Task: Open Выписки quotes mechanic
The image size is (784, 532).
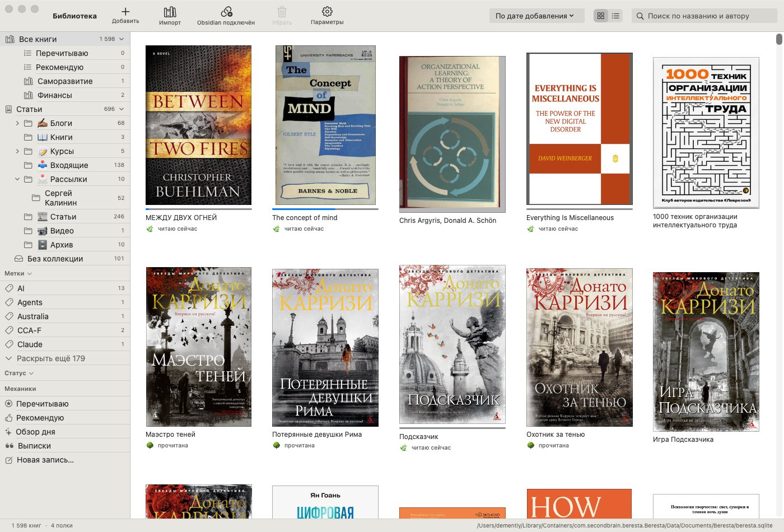Action: [x=9, y=446]
